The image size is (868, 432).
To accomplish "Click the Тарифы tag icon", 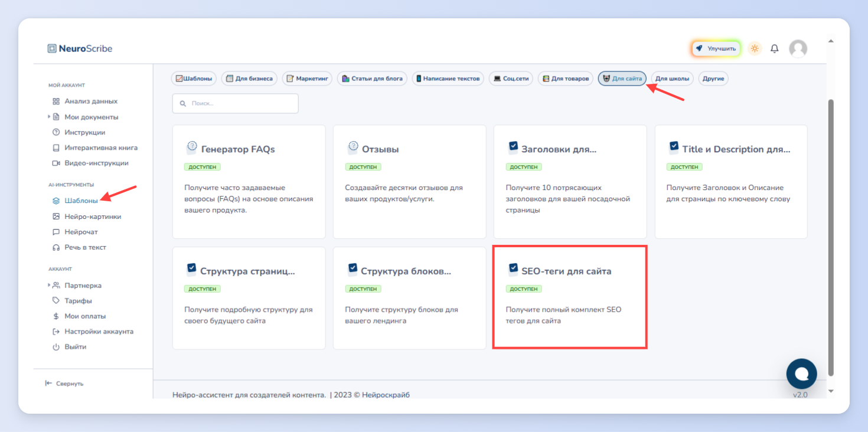I will point(56,301).
